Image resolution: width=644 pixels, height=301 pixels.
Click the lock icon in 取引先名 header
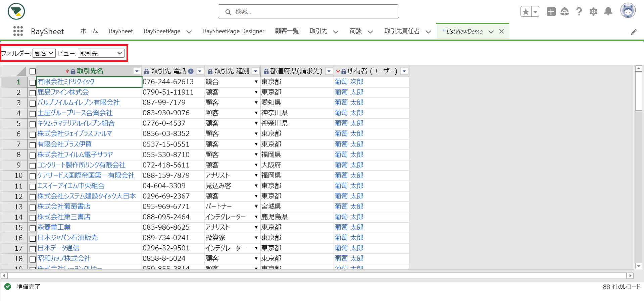(73, 71)
